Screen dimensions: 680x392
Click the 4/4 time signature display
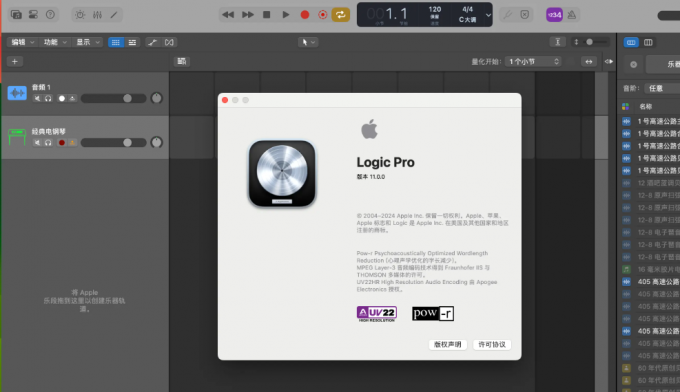(468, 9)
